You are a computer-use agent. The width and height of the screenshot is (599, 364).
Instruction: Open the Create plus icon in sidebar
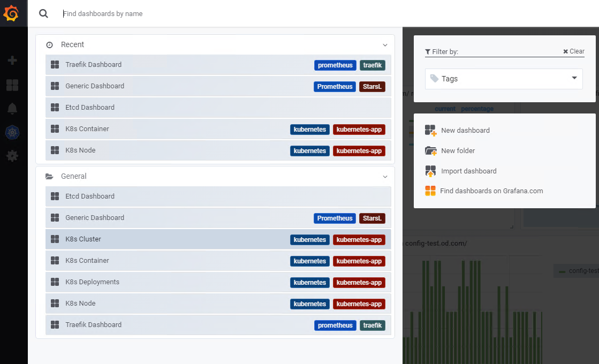coord(12,60)
